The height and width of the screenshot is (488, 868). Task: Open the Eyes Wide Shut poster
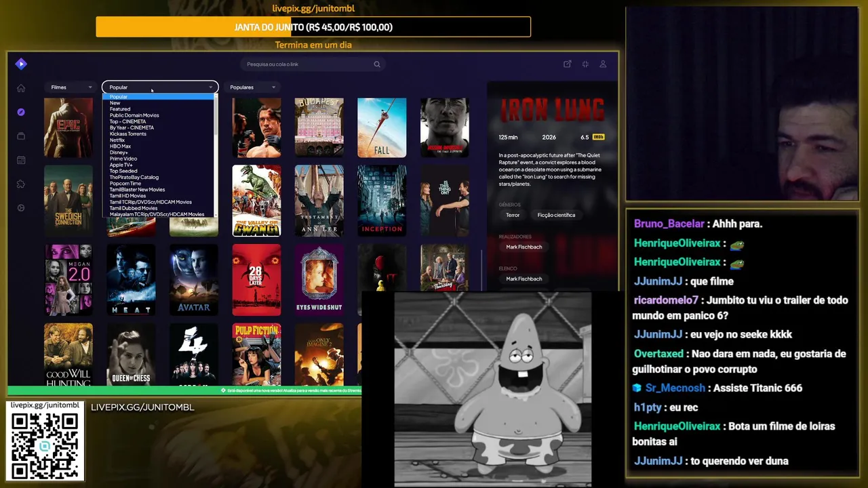pos(319,280)
